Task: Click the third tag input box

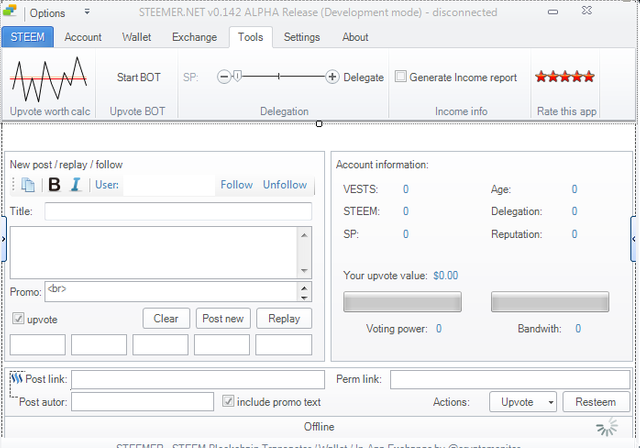Action: pyautogui.click(x=160, y=345)
